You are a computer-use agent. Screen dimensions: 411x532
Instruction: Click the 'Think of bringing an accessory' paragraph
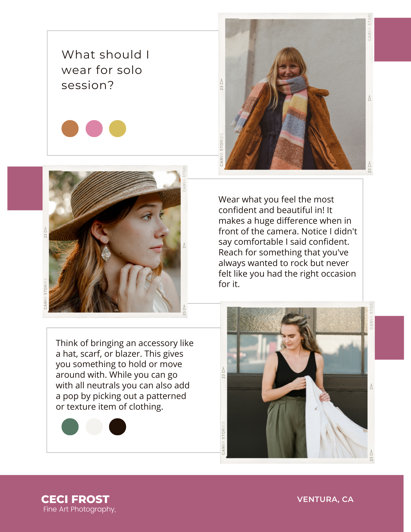coord(124,375)
